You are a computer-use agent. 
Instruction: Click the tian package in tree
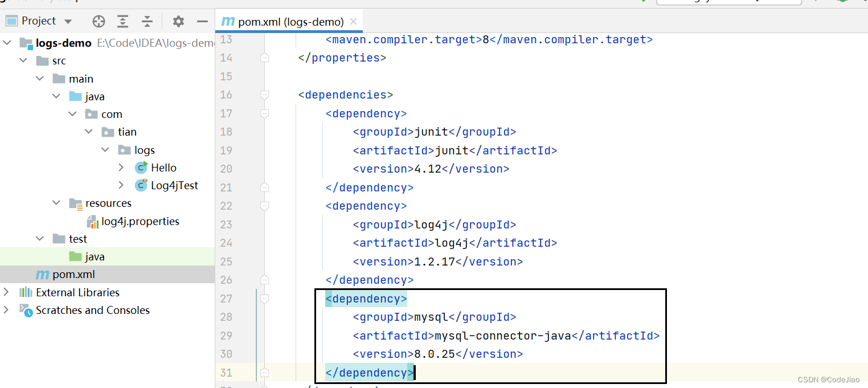pyautogui.click(x=127, y=132)
